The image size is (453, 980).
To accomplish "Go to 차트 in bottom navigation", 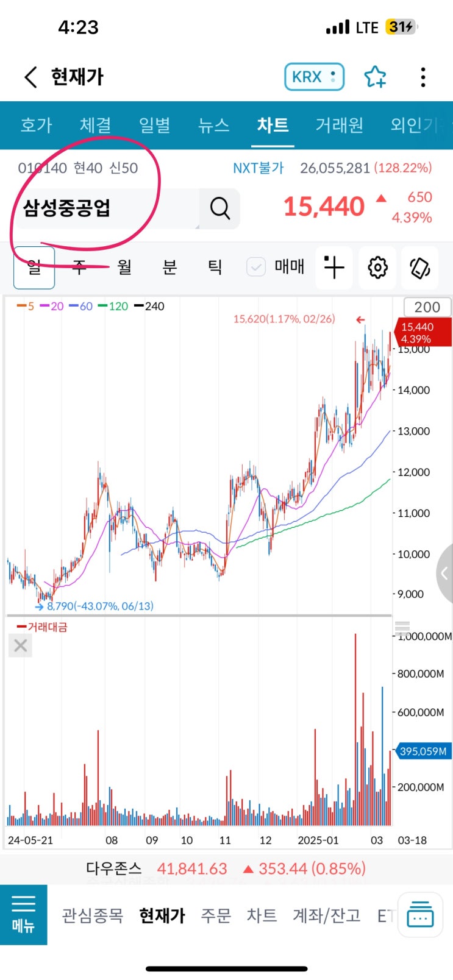I will click(262, 915).
